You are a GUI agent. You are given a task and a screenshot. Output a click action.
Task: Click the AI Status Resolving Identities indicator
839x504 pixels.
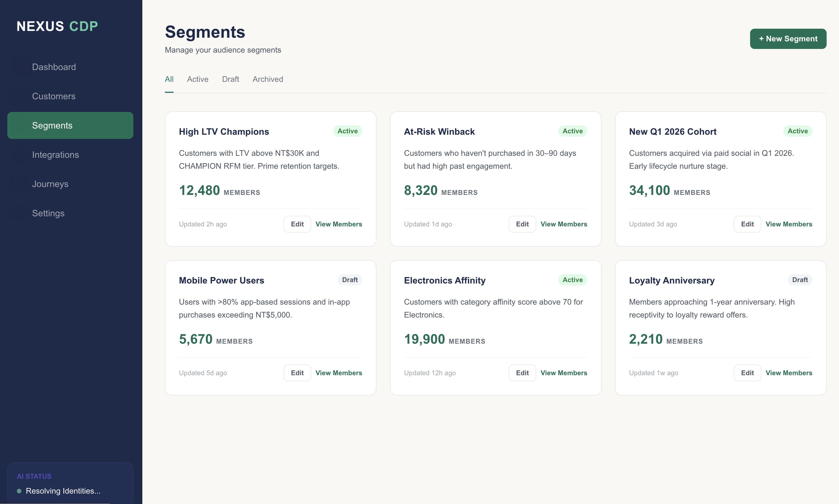pos(63,491)
